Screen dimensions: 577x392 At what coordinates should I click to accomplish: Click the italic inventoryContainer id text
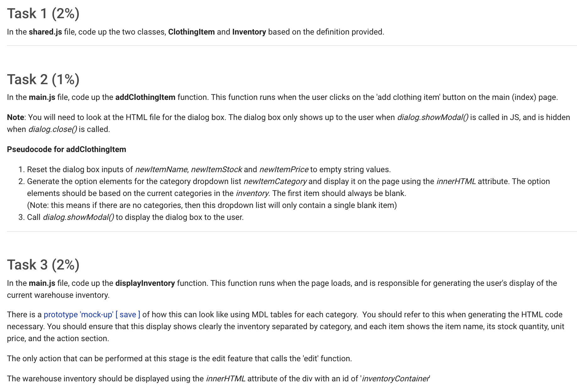(x=395, y=378)
